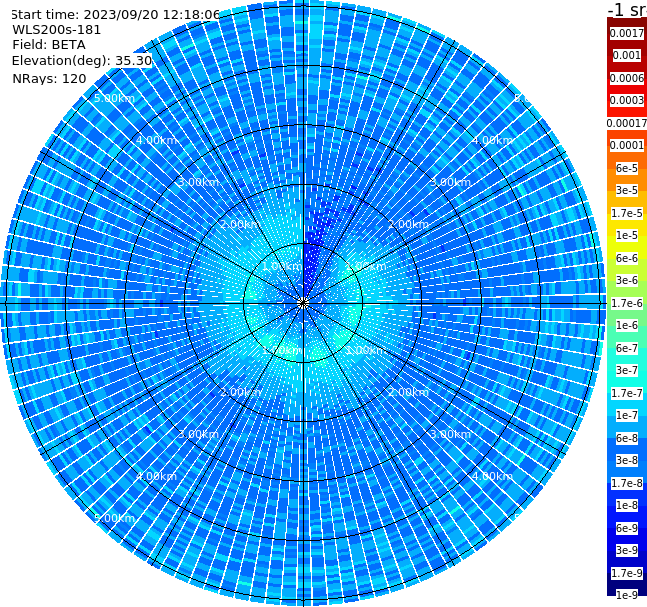Click the 6e-5 colorbar tick
This screenshot has height=607, width=647.
point(627,168)
